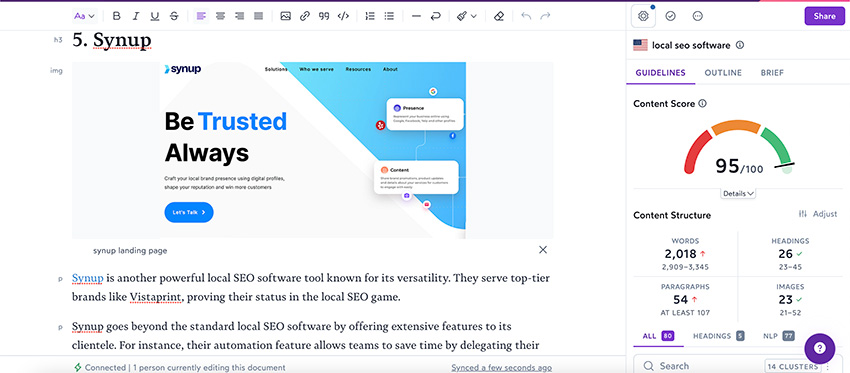Open the text style Aa dropdown
Image resolution: width=850 pixels, height=373 pixels.
tap(85, 16)
